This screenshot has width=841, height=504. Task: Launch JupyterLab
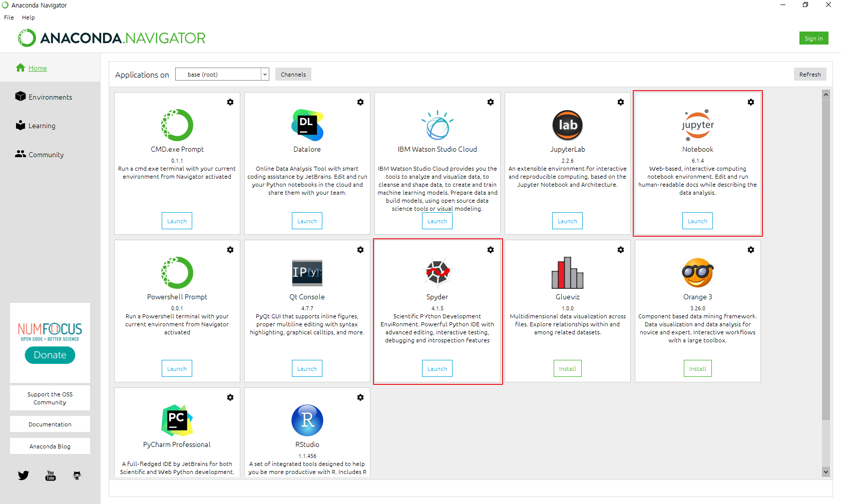pos(568,221)
